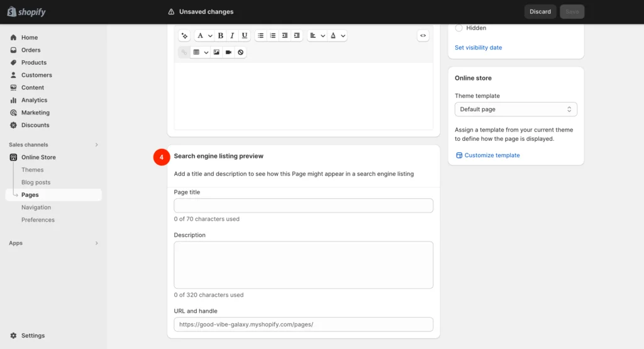Click the indent icon
The height and width of the screenshot is (349, 644).
[297, 36]
